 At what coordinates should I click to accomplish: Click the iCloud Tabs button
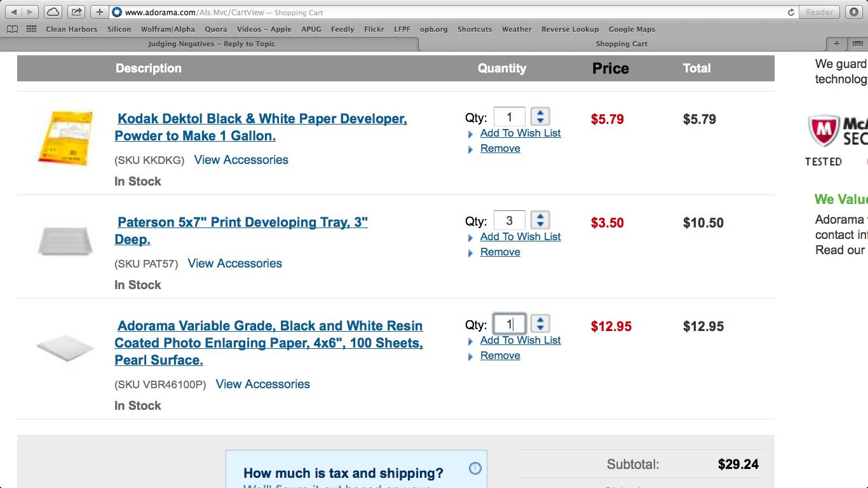coord(53,12)
